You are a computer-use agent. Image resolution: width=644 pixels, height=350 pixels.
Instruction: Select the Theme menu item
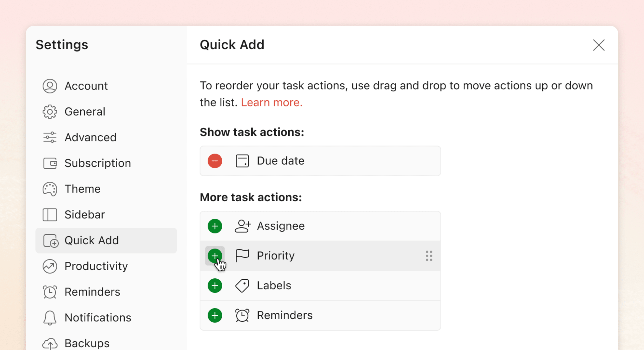pos(82,188)
